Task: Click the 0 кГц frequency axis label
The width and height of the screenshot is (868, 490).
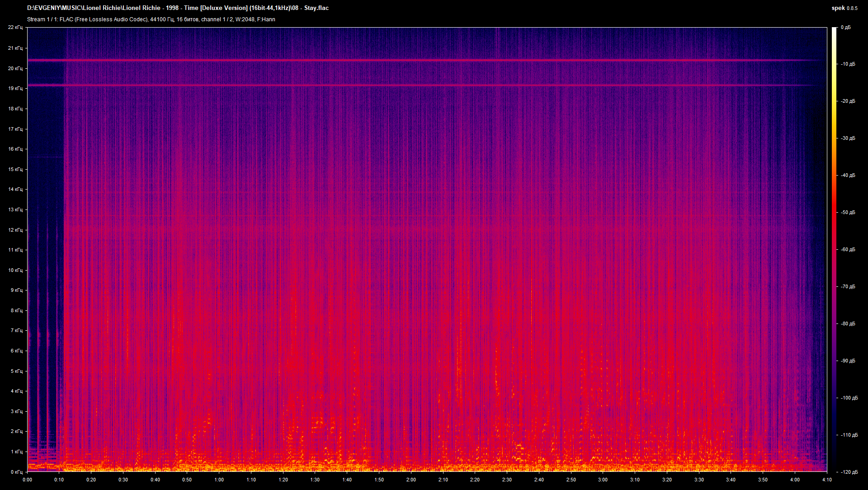Action: pos(16,472)
